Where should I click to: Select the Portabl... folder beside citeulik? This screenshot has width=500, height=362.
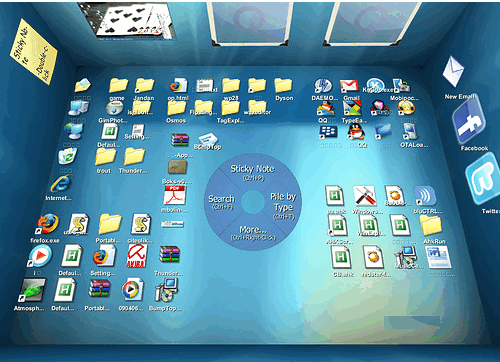[110, 224]
